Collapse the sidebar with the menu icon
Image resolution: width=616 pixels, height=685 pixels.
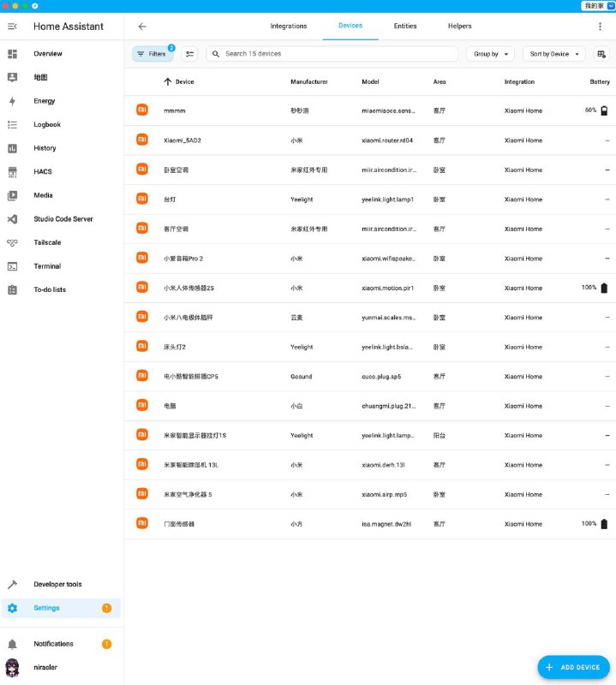click(12, 27)
